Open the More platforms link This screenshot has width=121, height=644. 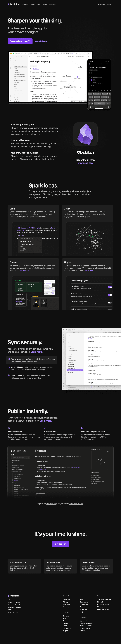click(x=41, y=41)
